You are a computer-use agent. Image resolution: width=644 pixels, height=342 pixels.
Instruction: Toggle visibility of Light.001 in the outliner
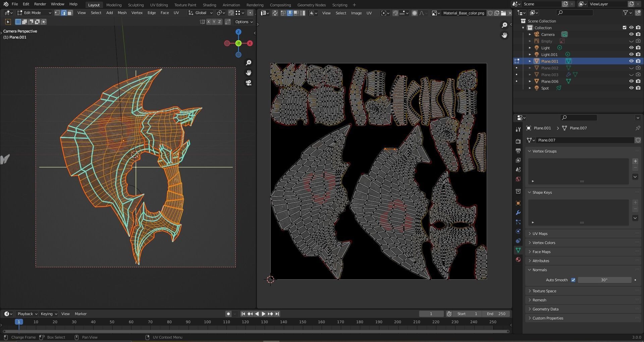click(631, 54)
